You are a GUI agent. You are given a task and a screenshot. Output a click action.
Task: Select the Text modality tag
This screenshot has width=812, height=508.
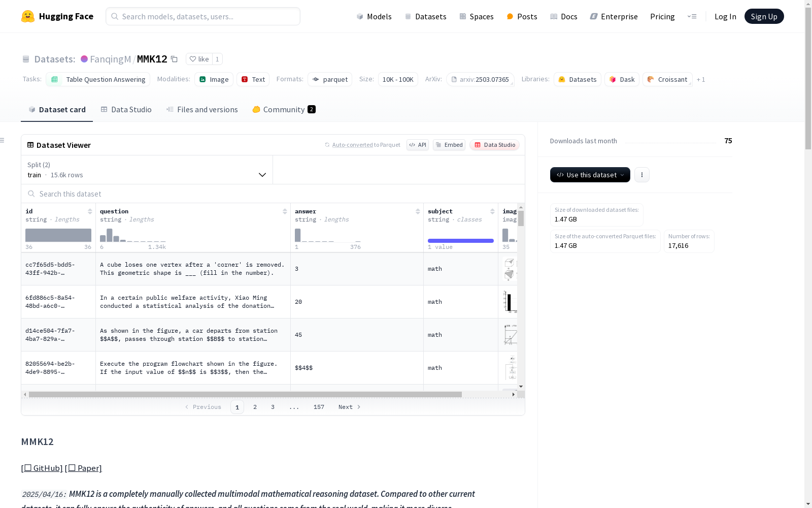click(253, 79)
